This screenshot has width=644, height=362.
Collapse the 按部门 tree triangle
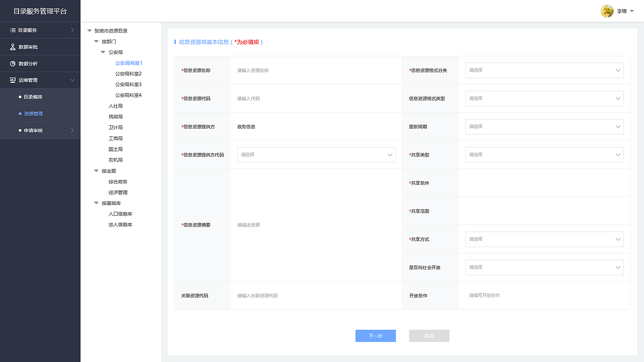[x=97, y=41]
